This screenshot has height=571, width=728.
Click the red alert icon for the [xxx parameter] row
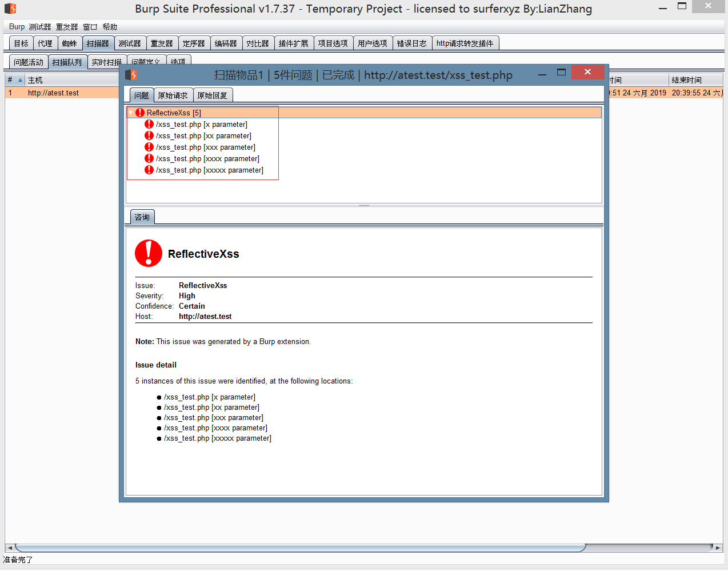click(149, 147)
